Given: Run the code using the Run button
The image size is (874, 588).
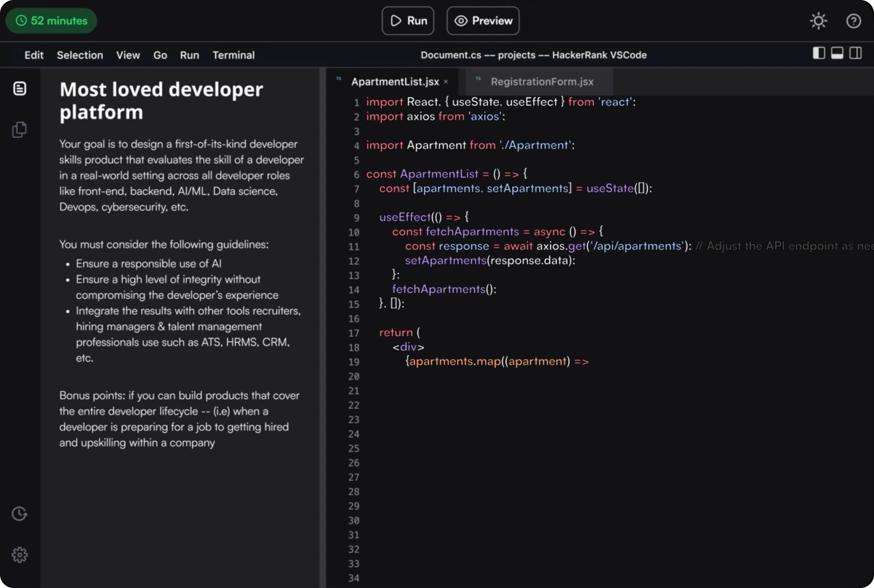Looking at the screenshot, I should (408, 20).
